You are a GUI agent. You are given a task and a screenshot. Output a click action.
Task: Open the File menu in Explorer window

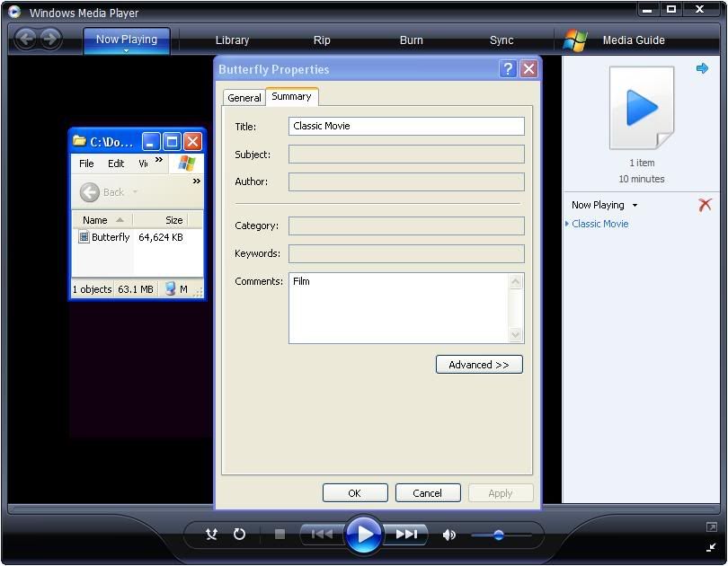click(86, 164)
